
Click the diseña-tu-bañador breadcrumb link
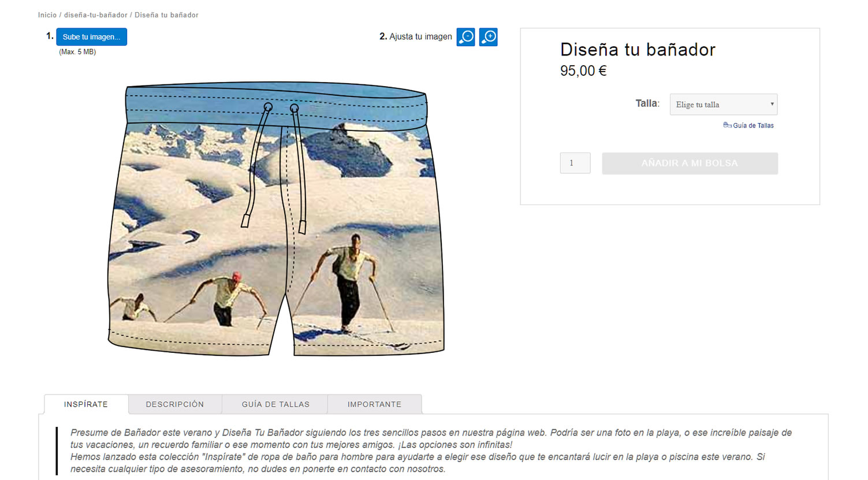tap(96, 15)
